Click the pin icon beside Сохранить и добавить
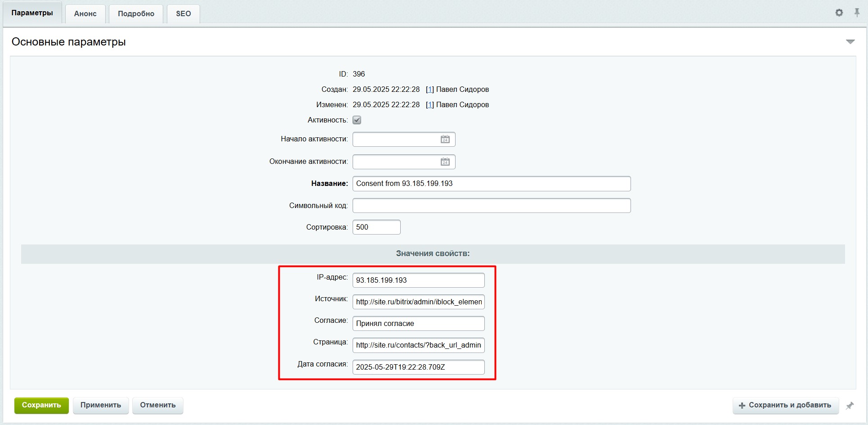The height and width of the screenshot is (425, 868). click(x=850, y=406)
